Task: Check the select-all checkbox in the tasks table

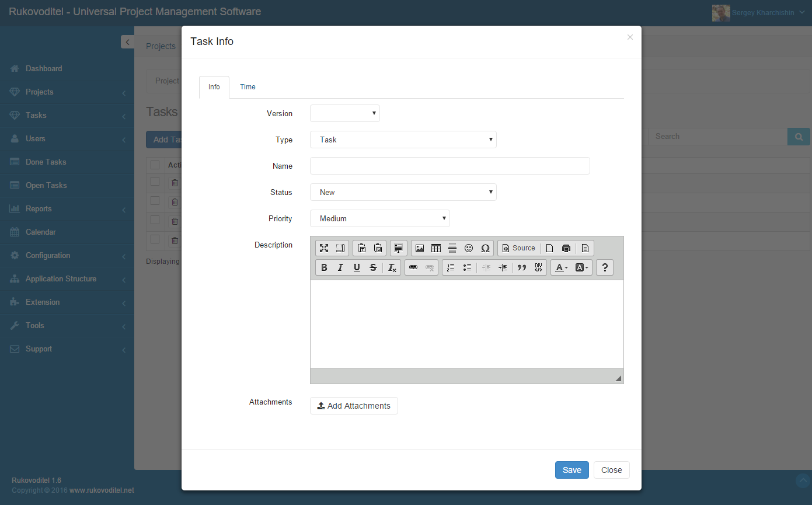Action: 155,165
